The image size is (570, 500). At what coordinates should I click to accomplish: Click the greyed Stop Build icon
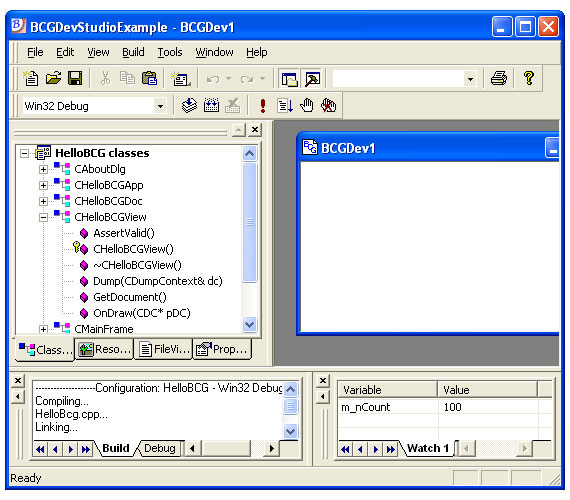pos(233,105)
